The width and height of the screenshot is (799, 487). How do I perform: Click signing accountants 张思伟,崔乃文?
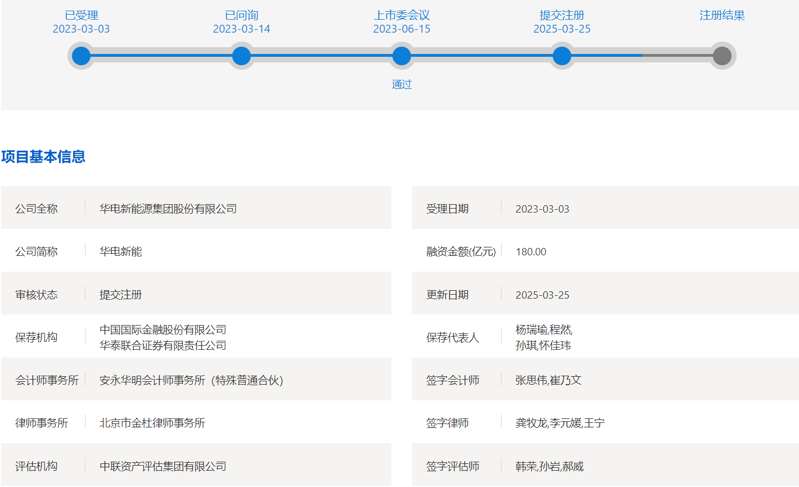click(x=548, y=380)
